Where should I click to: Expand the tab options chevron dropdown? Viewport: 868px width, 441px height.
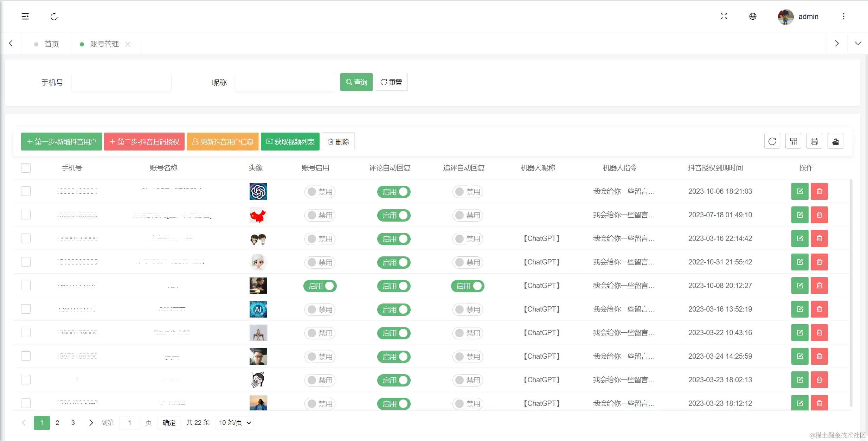tap(858, 44)
